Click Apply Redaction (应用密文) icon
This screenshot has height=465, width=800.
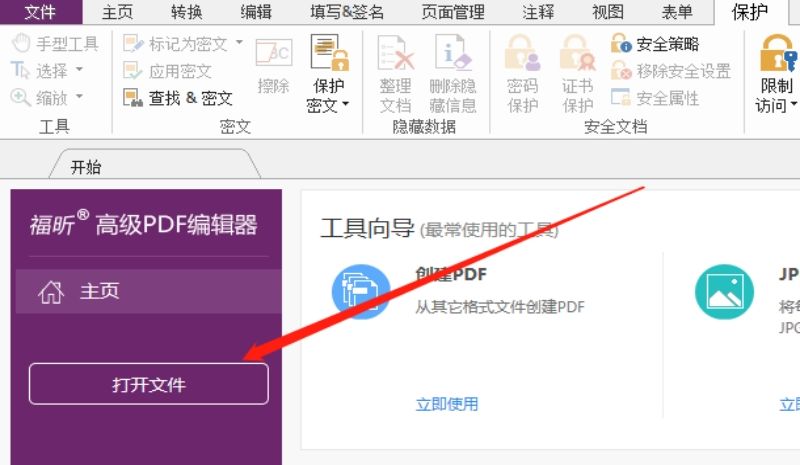click(133, 70)
